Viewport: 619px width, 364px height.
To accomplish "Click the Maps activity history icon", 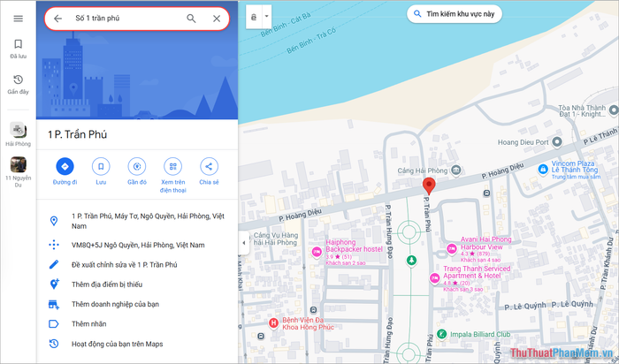I will click(54, 344).
